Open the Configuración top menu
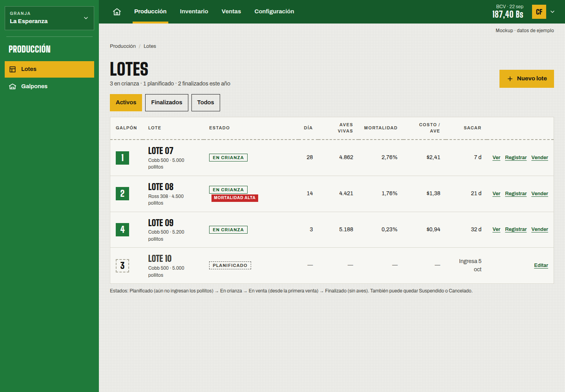Image resolution: width=565 pixels, height=392 pixels. [274, 12]
